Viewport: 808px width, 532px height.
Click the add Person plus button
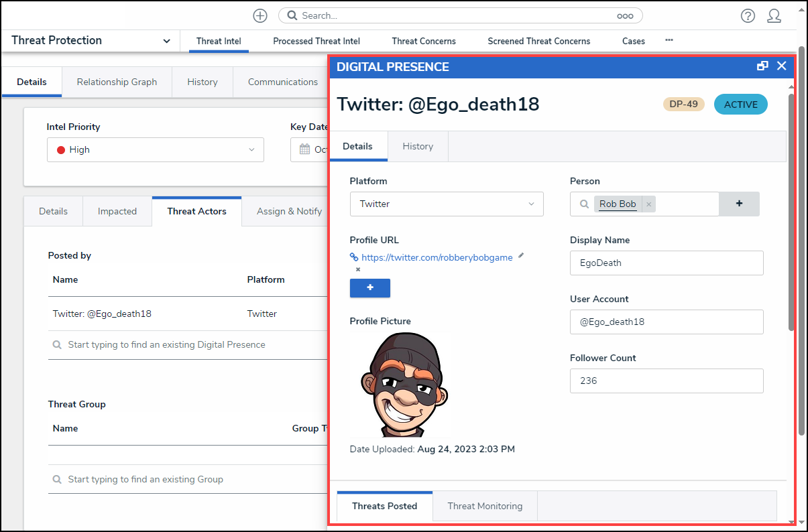pos(739,204)
